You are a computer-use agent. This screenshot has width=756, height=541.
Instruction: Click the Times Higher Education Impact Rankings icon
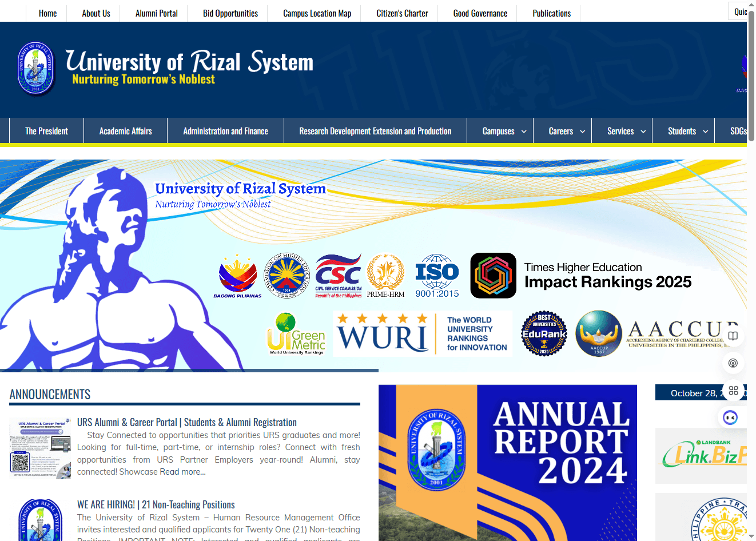tap(493, 276)
